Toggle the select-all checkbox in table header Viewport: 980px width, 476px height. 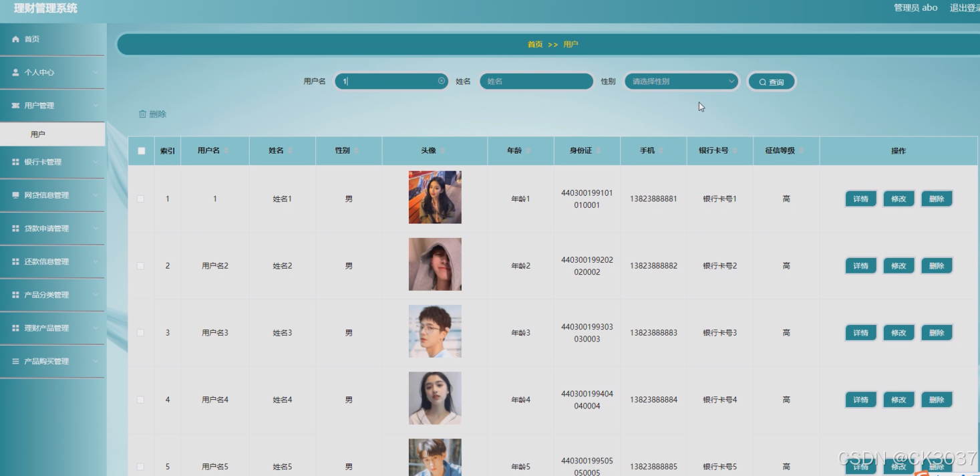point(141,151)
